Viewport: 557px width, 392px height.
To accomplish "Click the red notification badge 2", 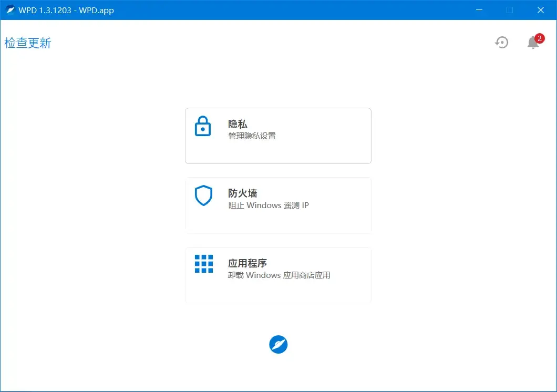I will (540, 38).
